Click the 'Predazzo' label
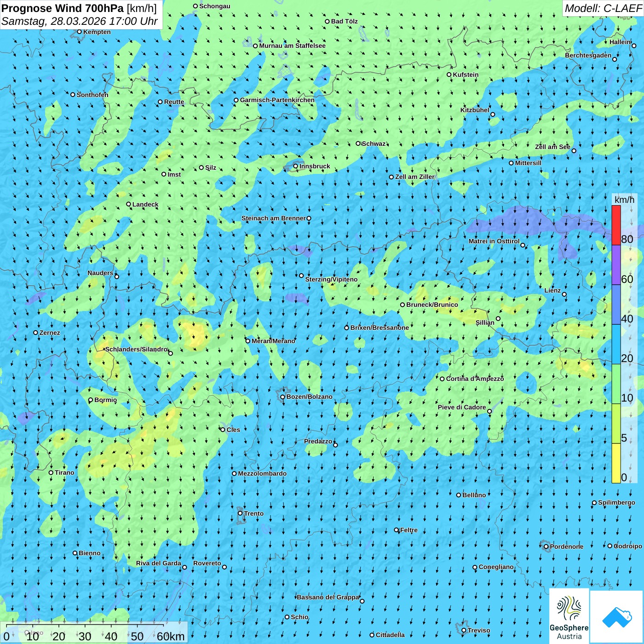The width and height of the screenshot is (644, 644). [x=318, y=441]
